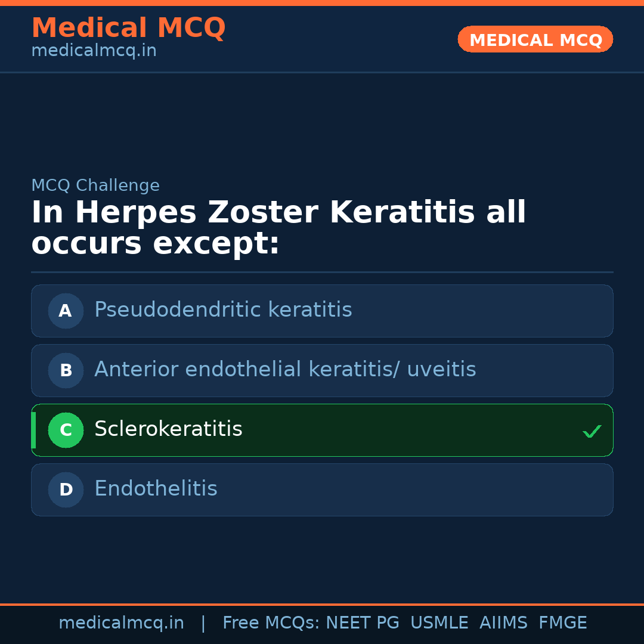Pick Anterior endothelial keratitis/ uveitis answer
This screenshot has width=644, height=644.
coord(285,370)
